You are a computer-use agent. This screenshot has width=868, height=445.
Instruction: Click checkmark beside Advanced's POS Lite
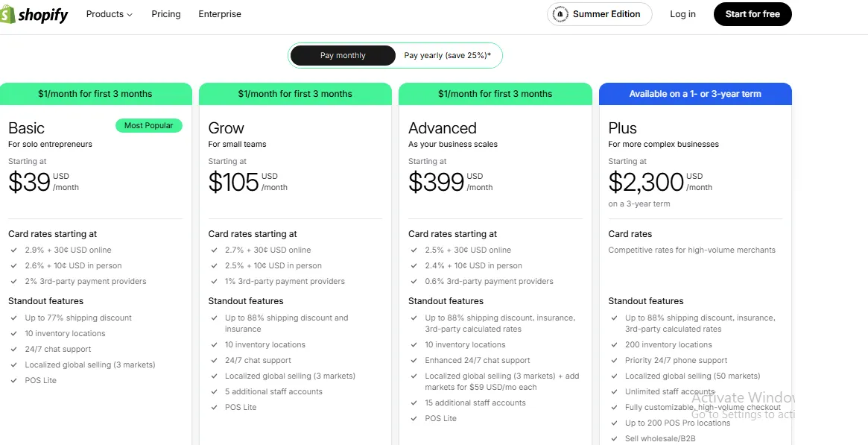click(x=414, y=418)
